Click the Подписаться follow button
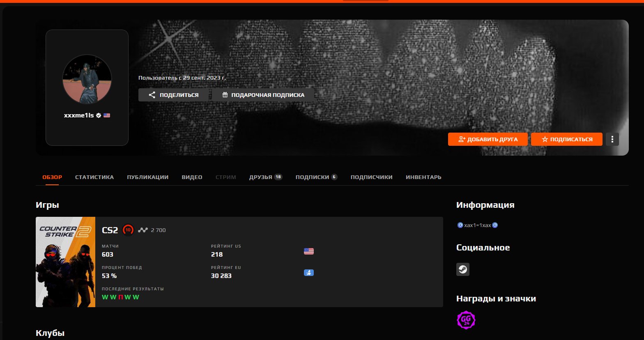This screenshot has height=340, width=644. 567,139
